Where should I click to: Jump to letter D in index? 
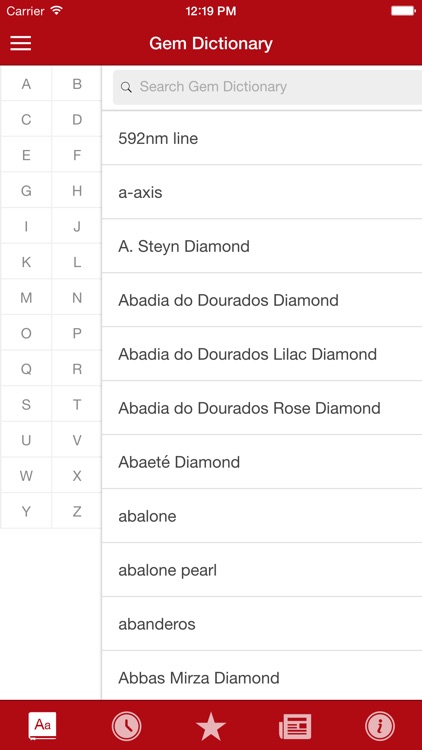(77, 119)
